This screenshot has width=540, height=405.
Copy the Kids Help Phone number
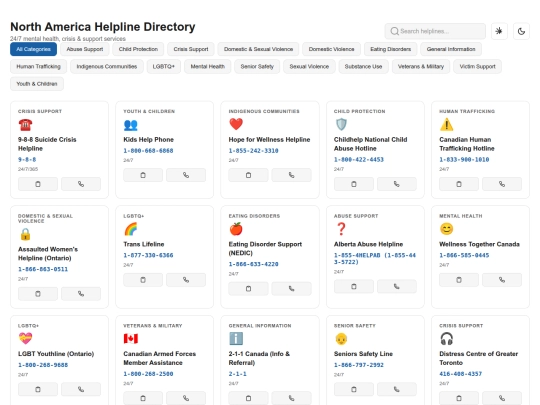(143, 175)
